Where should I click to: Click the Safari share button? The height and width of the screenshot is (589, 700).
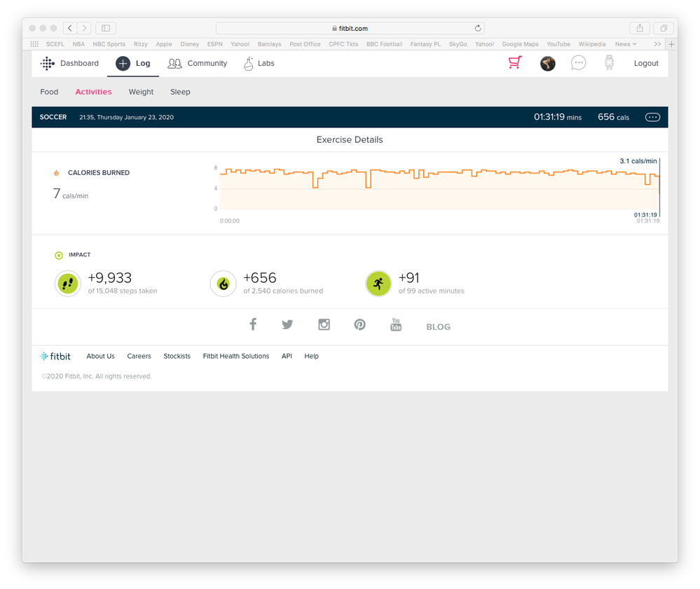(640, 28)
